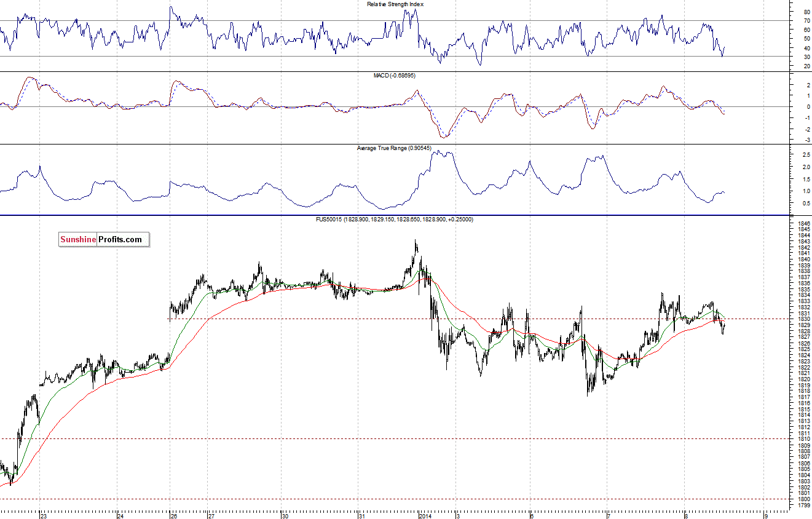812x519 pixels.
Task: Click date label 27 on time axis
Action: (211, 516)
